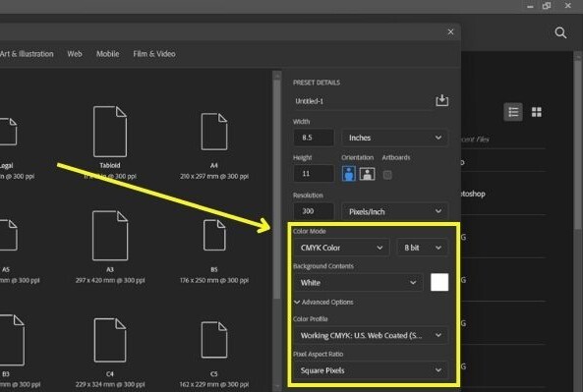Open the Web presets tab
Image resolution: width=583 pixels, height=392 pixels.
pyautogui.click(x=75, y=54)
